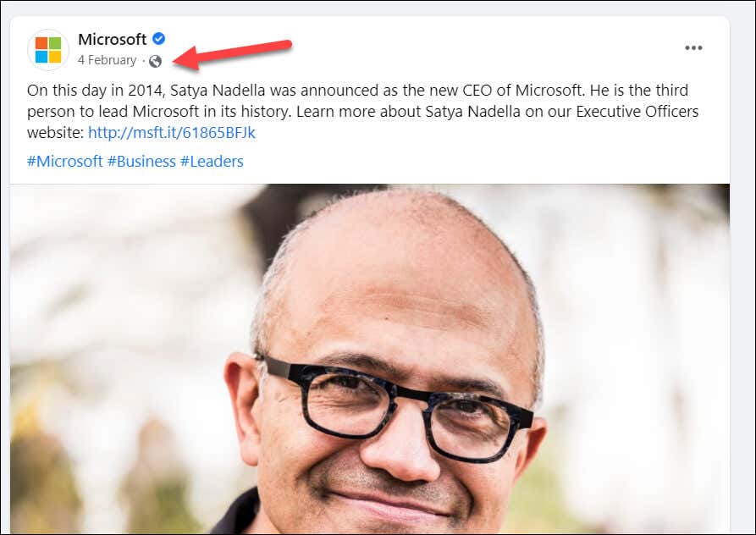Click the blue verified badge
Viewport: 756px width, 535px height.
[158, 39]
